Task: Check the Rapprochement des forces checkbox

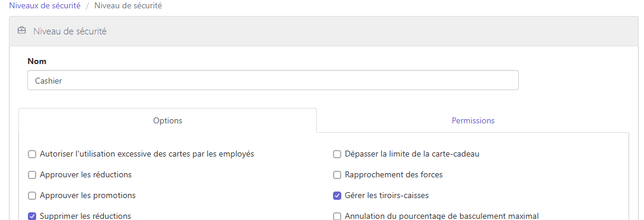Action: [337, 175]
